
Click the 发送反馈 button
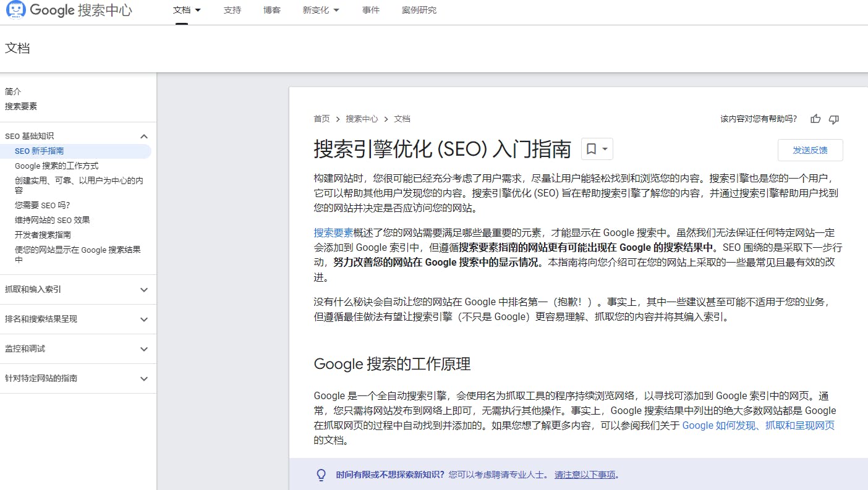click(810, 150)
